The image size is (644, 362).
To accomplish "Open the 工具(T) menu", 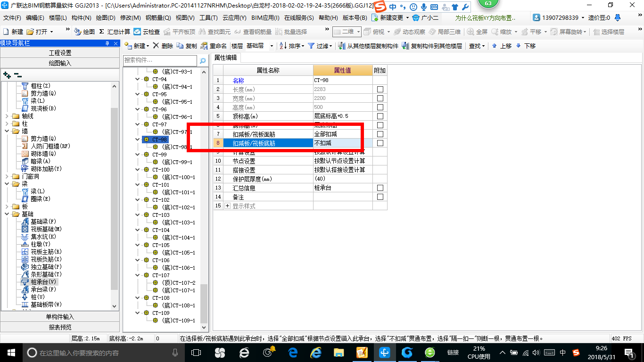I will [x=208, y=17].
